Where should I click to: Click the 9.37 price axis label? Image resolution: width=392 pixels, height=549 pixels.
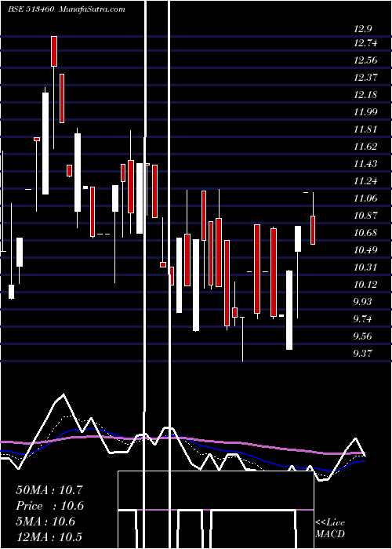click(363, 353)
